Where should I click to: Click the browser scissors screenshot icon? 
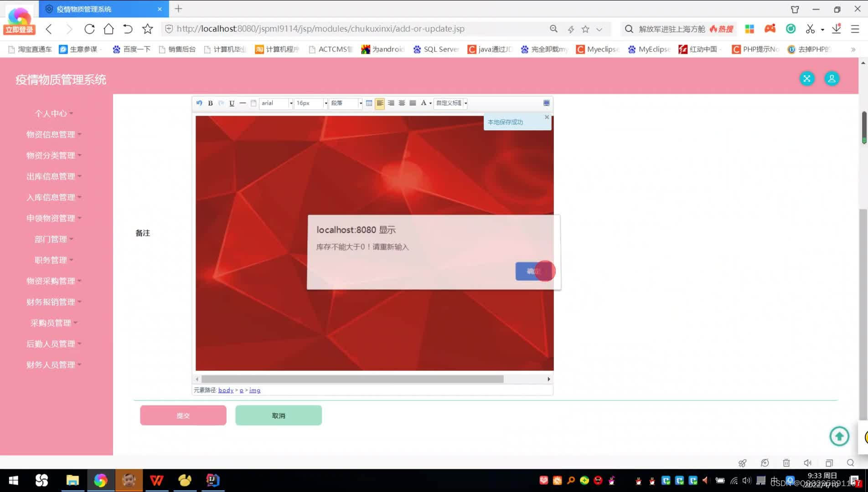coord(810,29)
